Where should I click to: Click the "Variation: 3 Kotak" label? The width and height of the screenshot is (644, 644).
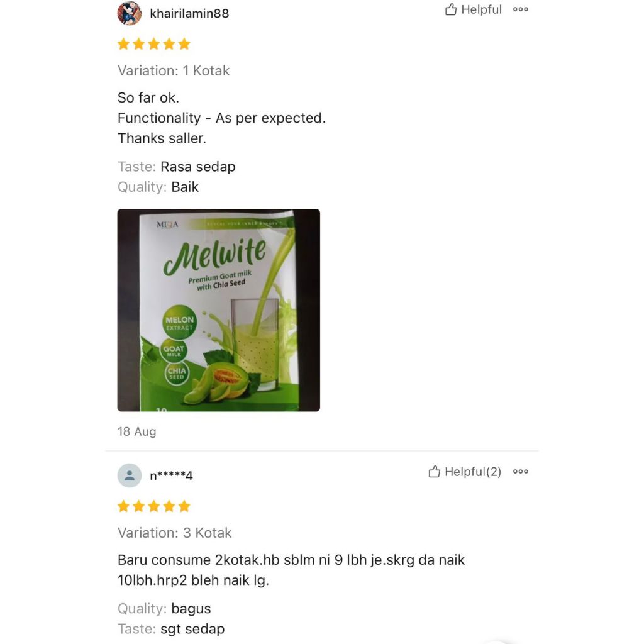(x=175, y=533)
